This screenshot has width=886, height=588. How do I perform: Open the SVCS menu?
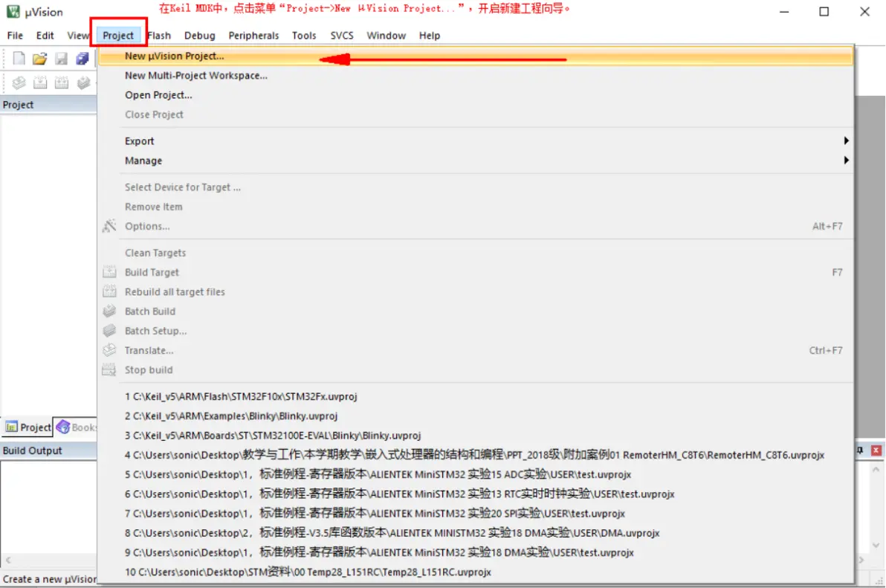point(342,35)
